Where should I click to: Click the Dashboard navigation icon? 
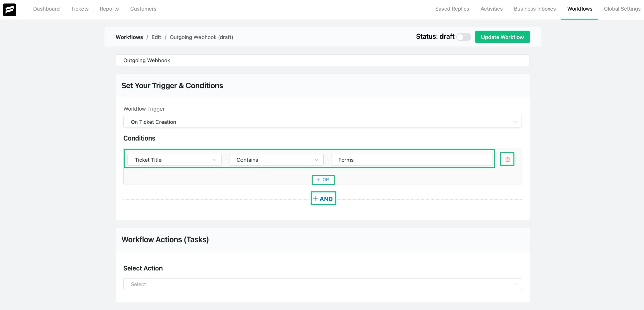click(x=46, y=9)
